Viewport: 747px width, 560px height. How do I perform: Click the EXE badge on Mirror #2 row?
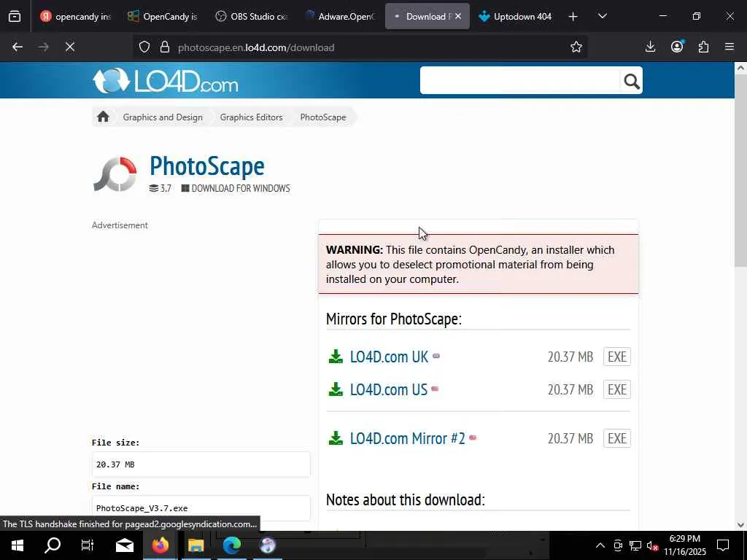coord(617,438)
